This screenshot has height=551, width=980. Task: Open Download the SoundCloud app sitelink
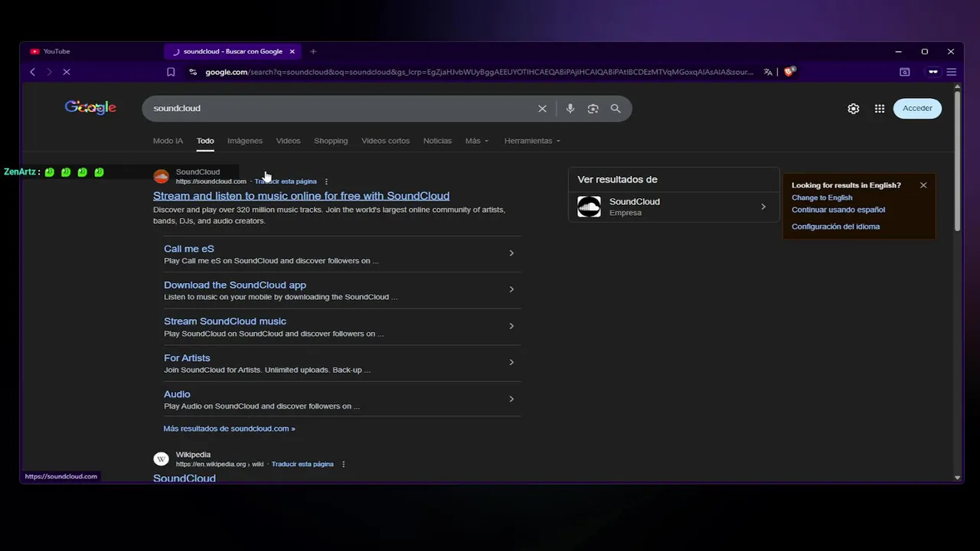click(235, 285)
